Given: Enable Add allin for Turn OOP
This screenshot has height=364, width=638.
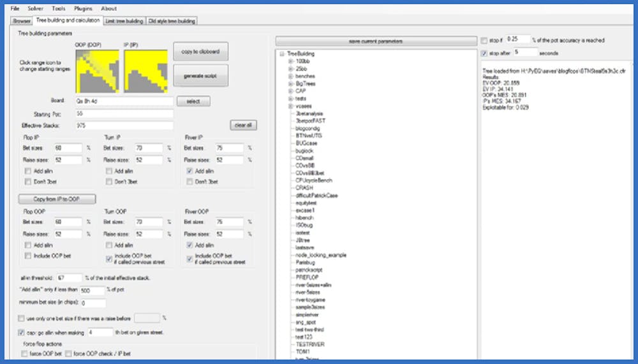Looking at the screenshot, I should pyautogui.click(x=108, y=245).
